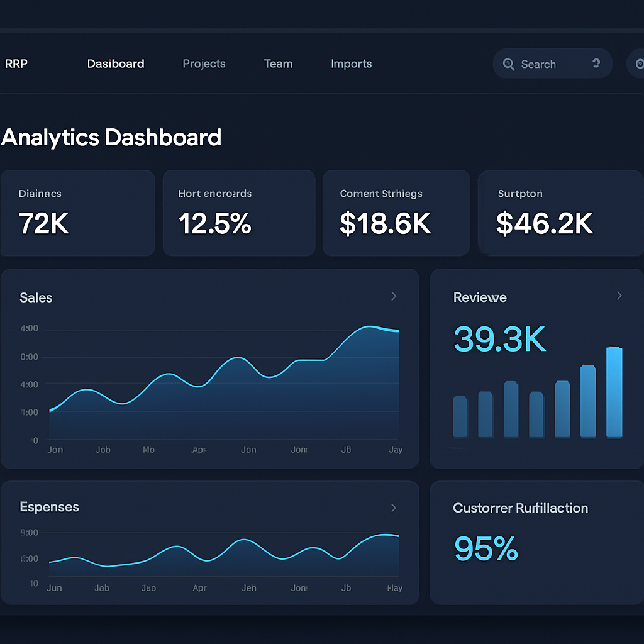Open the Projects tab
Screen dimensions: 644x644
(x=204, y=64)
